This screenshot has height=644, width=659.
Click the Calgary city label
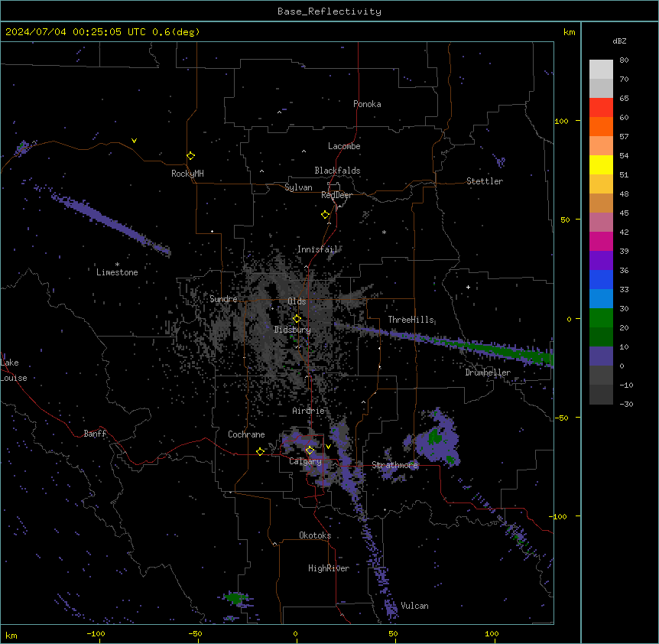tap(305, 461)
